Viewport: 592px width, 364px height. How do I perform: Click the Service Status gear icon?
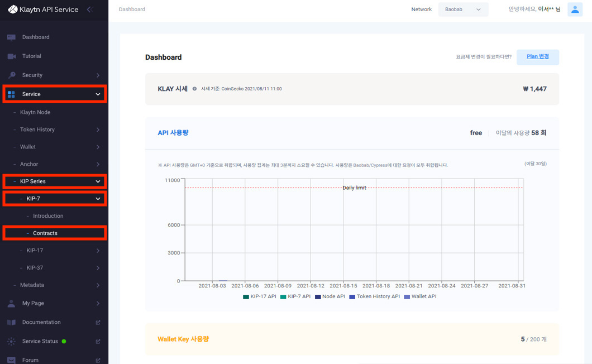(x=11, y=341)
